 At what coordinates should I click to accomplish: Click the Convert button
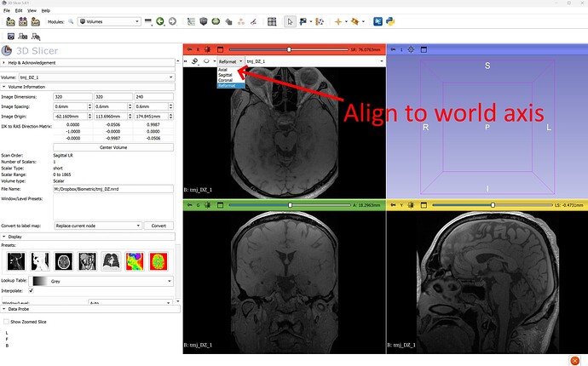(x=158, y=226)
